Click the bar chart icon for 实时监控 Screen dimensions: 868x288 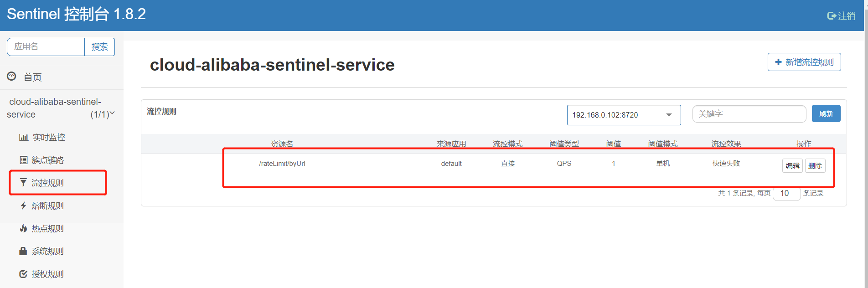tap(24, 137)
